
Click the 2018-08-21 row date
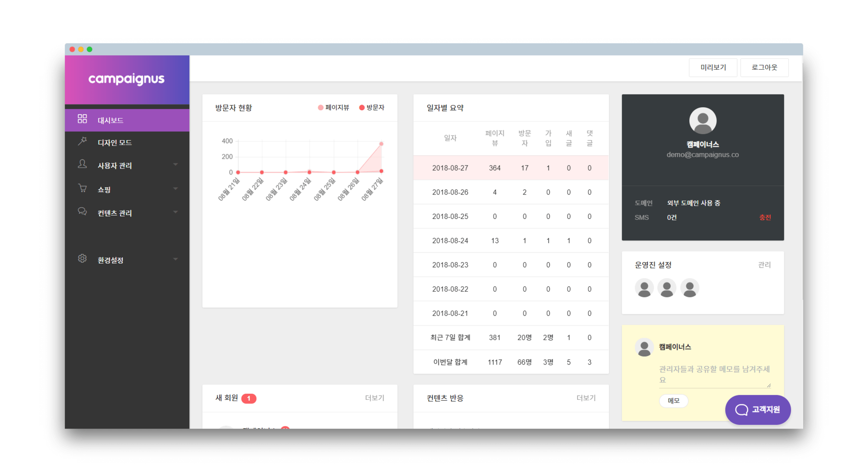pyautogui.click(x=450, y=313)
